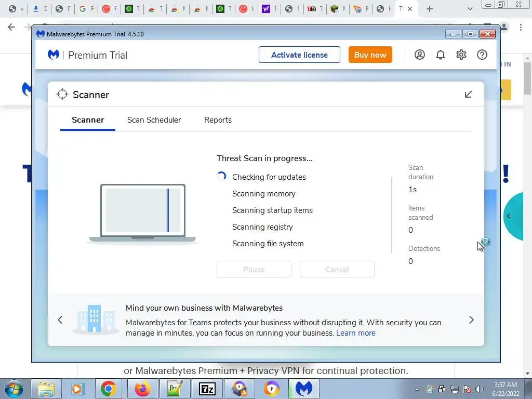This screenshot has width=532, height=399.
Task: Launch Windows Media Player from taskbar
Action: coord(77,389)
